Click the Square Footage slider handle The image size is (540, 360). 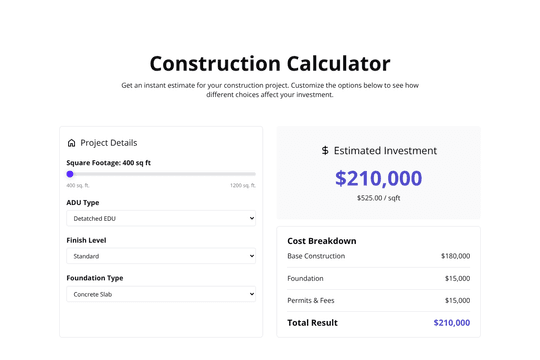click(x=70, y=174)
